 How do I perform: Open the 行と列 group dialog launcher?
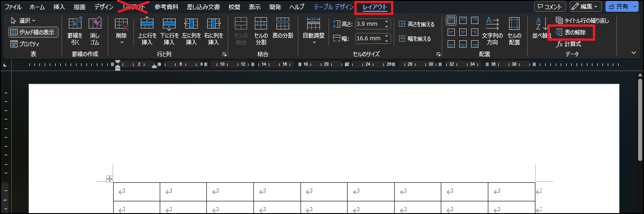point(224,54)
